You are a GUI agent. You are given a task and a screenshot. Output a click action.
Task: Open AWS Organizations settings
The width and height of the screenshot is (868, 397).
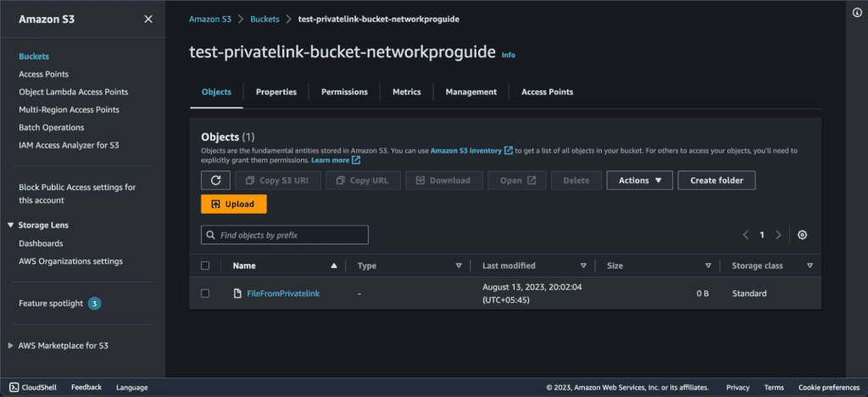71,261
